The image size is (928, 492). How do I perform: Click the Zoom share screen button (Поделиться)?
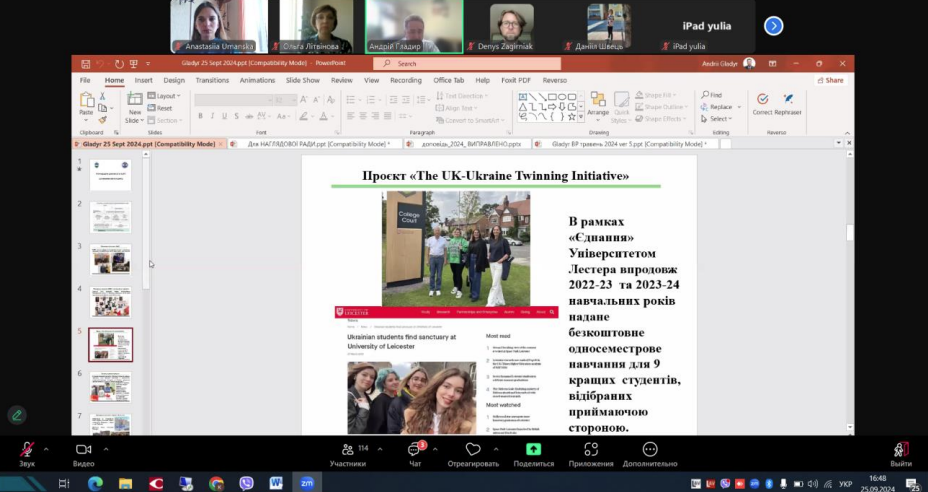point(534,455)
